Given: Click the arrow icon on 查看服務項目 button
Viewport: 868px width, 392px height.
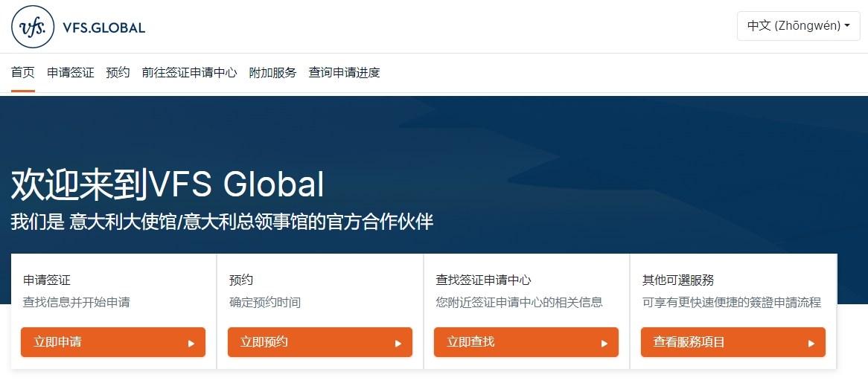Looking at the screenshot, I should (811, 344).
